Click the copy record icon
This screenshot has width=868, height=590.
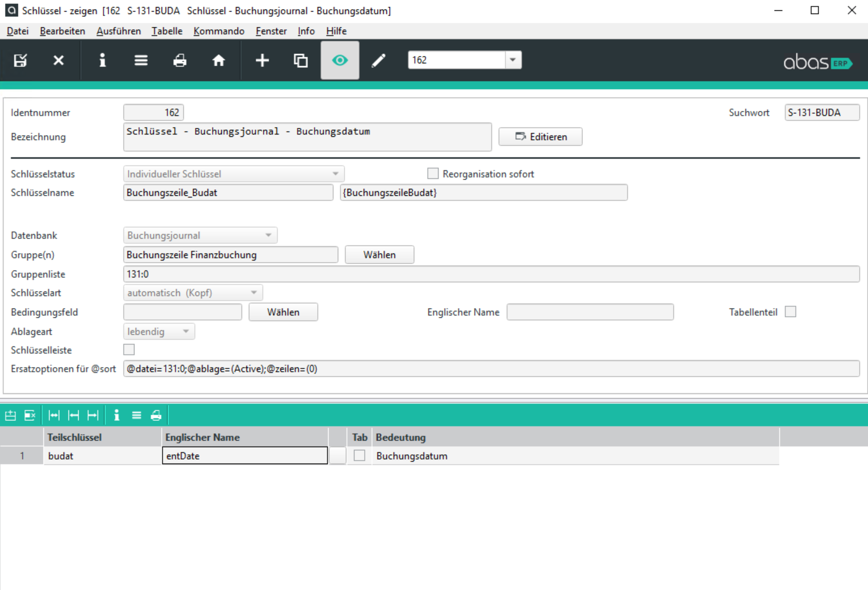click(301, 60)
